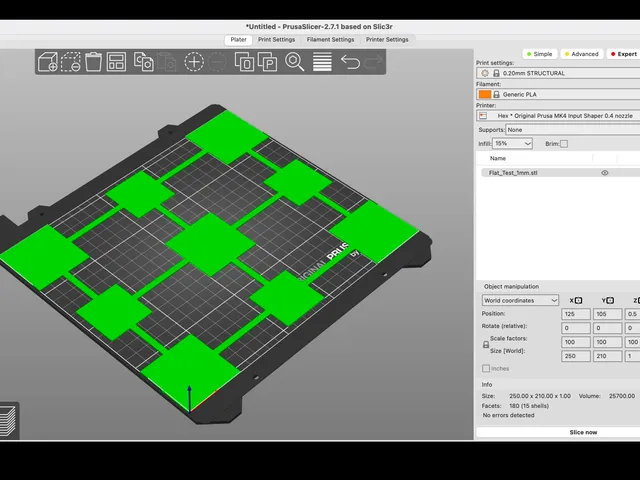Image resolution: width=640 pixels, height=480 pixels.
Task: Click the Add instance plus icon
Action: coord(194,62)
